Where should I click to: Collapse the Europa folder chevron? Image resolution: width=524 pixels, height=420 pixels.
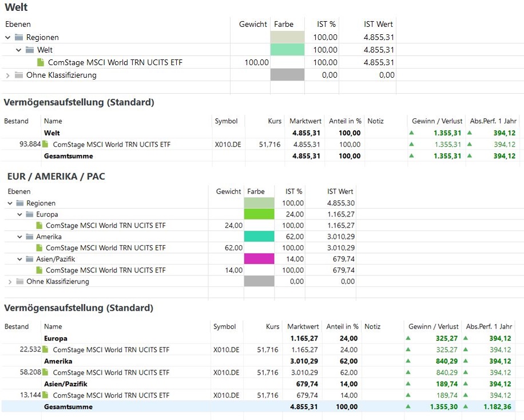point(19,214)
